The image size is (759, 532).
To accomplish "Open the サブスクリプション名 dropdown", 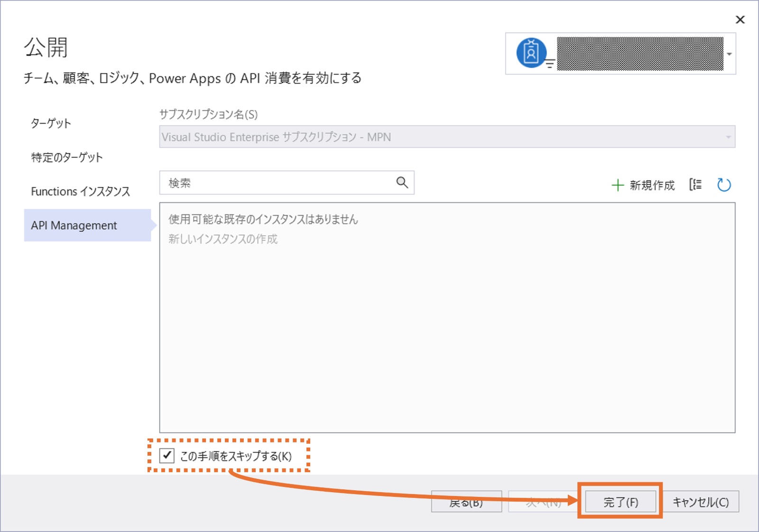I will point(447,137).
